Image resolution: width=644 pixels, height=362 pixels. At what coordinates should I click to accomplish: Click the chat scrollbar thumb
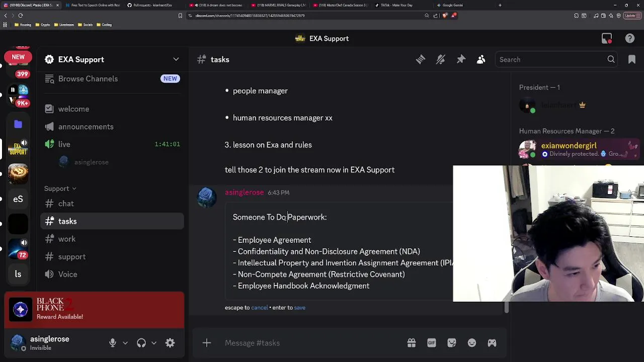click(x=507, y=307)
